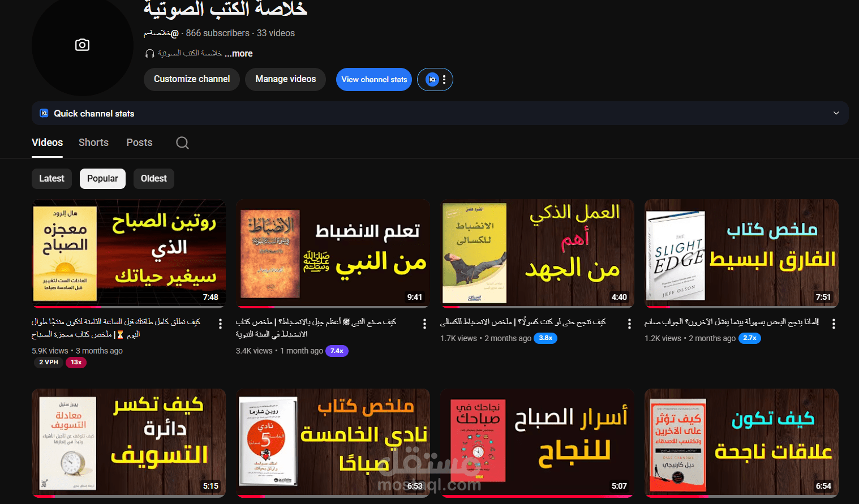
Task: Click the 2 VPH badge
Action: (49, 363)
